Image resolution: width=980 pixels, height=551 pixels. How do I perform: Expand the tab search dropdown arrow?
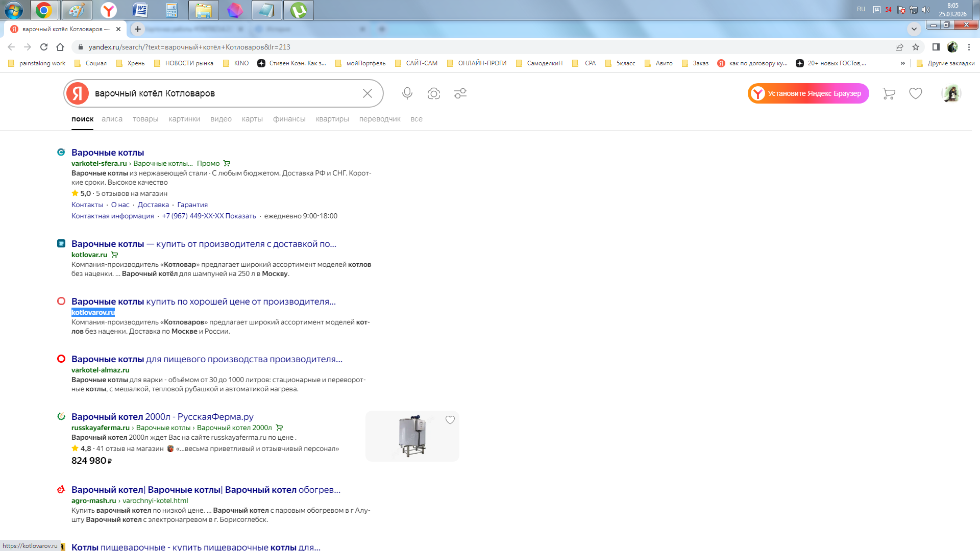click(914, 29)
